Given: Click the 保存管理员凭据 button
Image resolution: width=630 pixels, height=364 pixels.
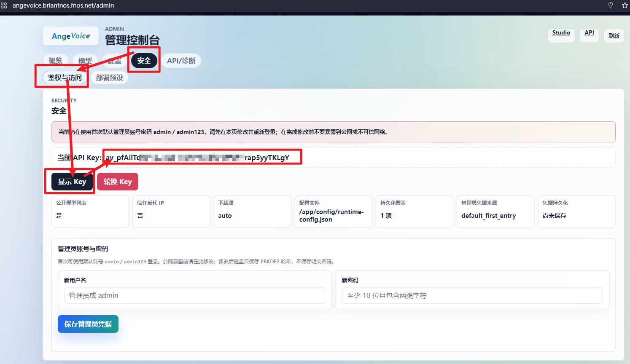Looking at the screenshot, I should coord(88,324).
